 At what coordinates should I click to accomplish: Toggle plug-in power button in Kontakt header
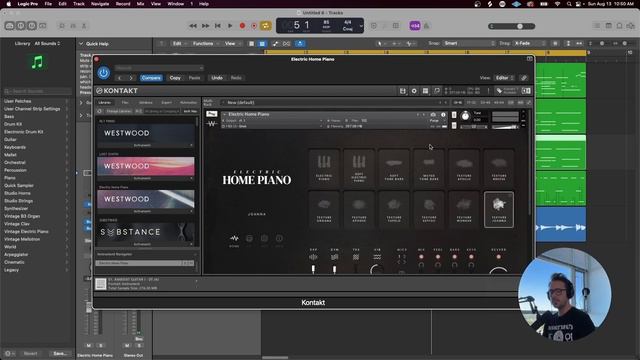104,73
